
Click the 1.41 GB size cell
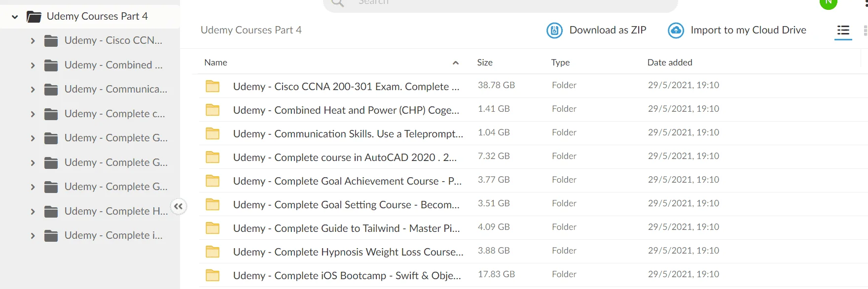coord(494,109)
